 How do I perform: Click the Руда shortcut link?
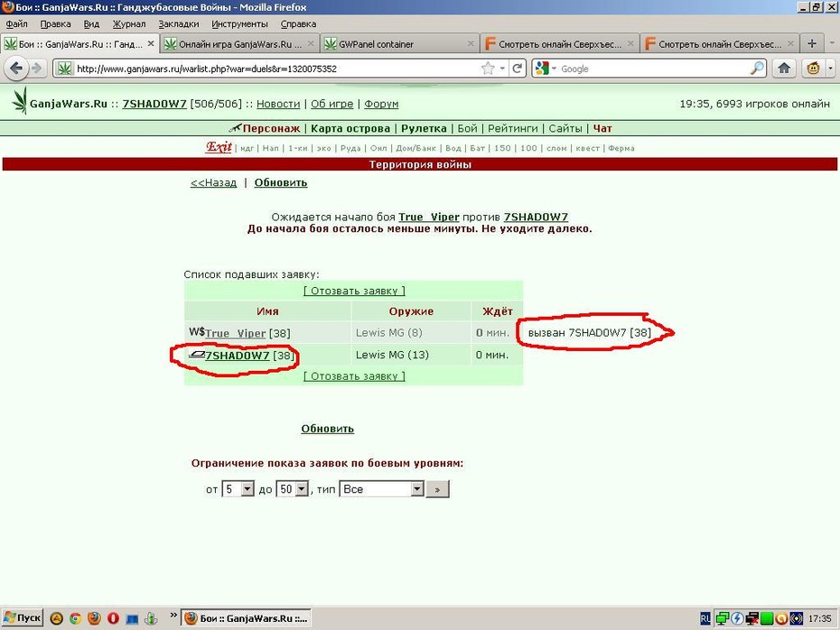coord(350,148)
